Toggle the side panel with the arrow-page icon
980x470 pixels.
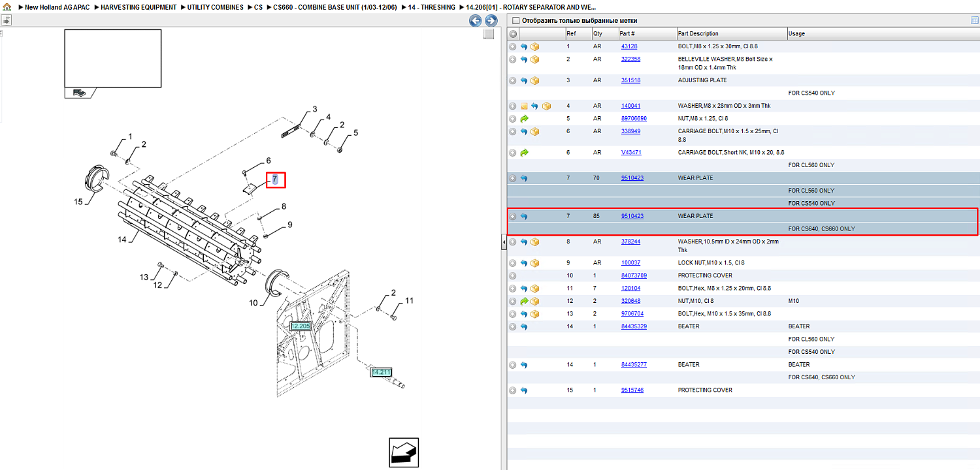coord(6,20)
